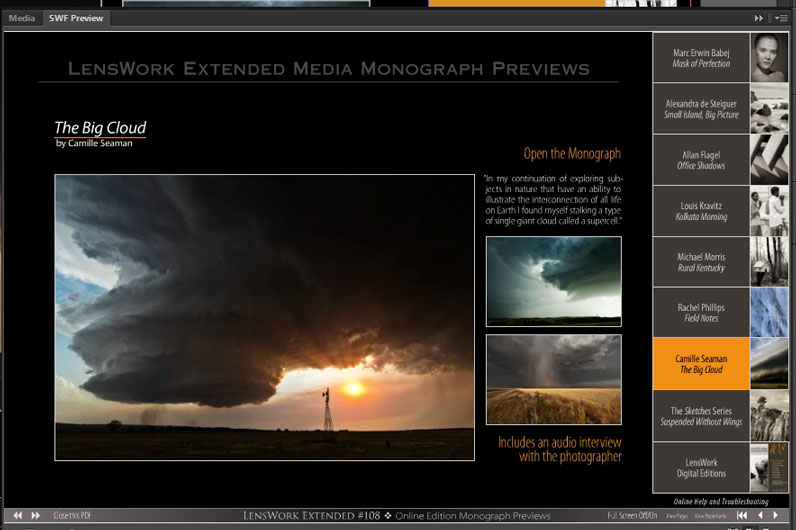Select highlighted Camille Seaman The Big Cloud entry
Screen dimensions: 796x530
[701, 364]
